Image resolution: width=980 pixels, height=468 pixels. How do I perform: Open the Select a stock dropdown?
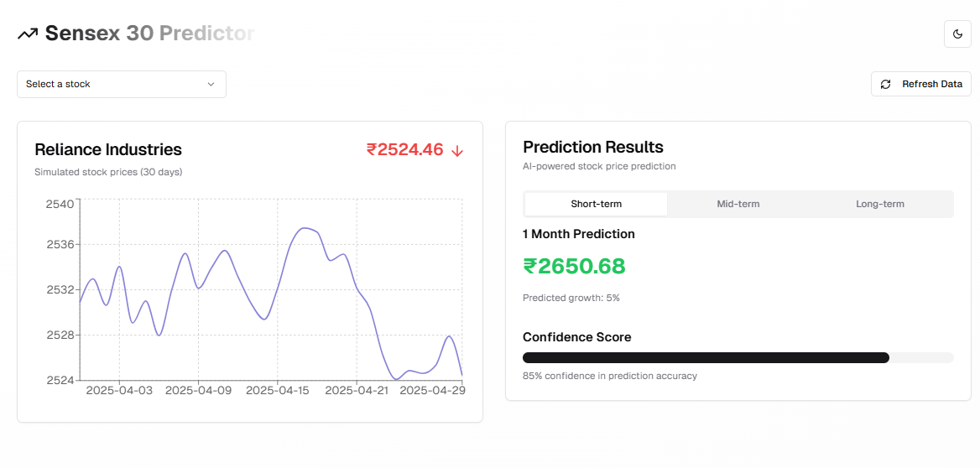(121, 84)
